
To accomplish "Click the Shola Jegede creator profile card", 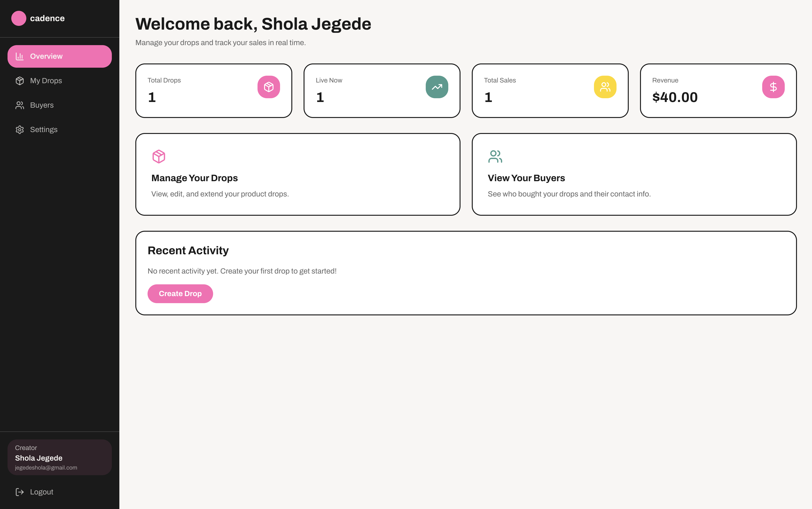I will coord(60,457).
